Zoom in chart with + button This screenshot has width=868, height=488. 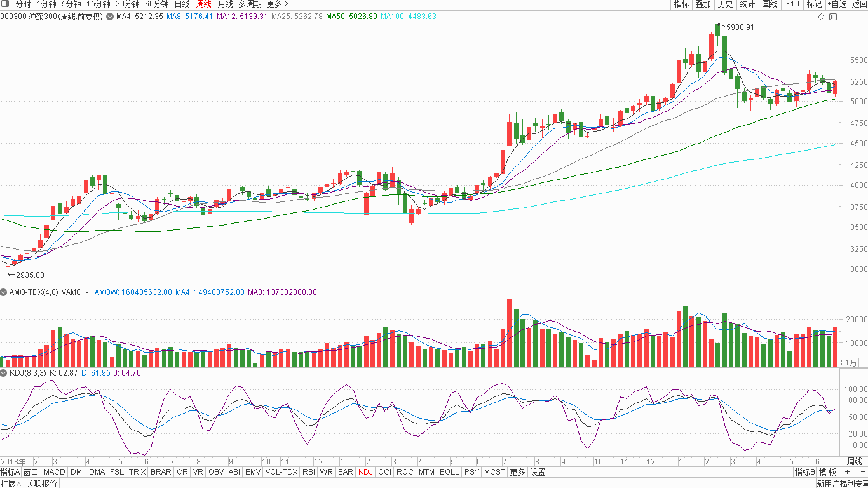point(846,472)
